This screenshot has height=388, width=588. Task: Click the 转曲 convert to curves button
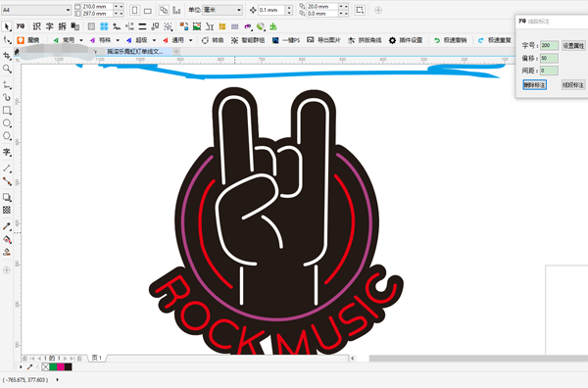pos(213,40)
